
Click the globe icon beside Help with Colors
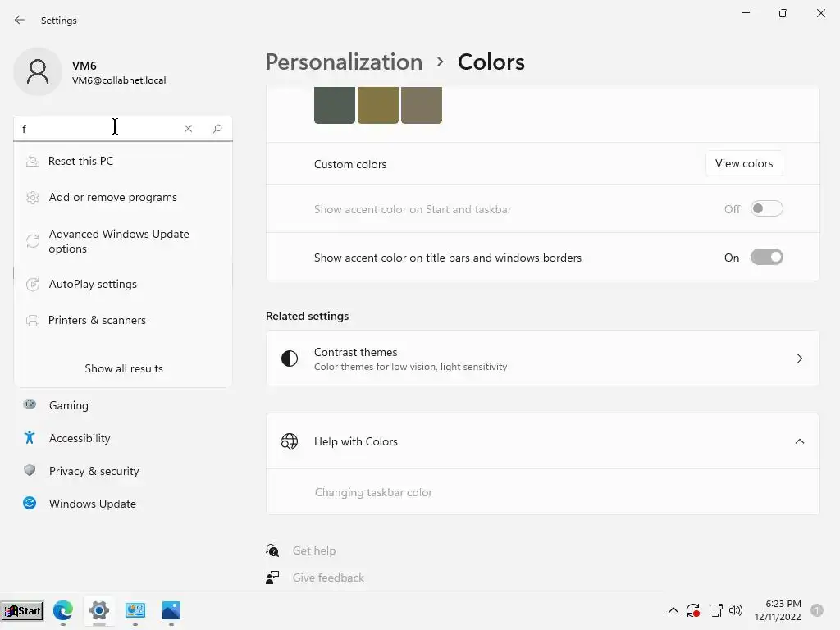(x=290, y=441)
